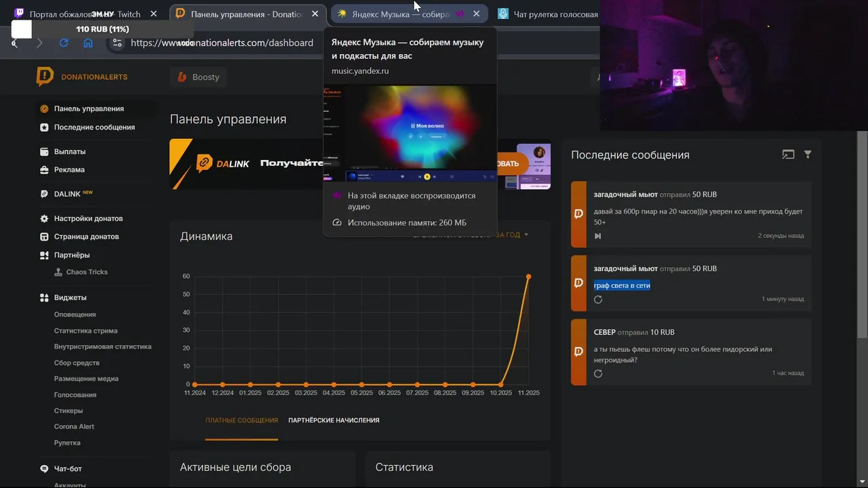The height and width of the screenshot is (488, 868).
Task: Open the Corona Alert widget
Action: point(74,426)
